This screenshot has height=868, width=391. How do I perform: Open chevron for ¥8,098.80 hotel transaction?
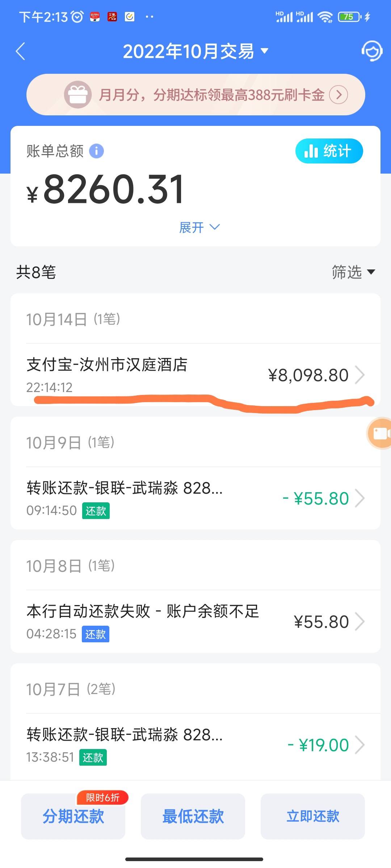(360, 375)
